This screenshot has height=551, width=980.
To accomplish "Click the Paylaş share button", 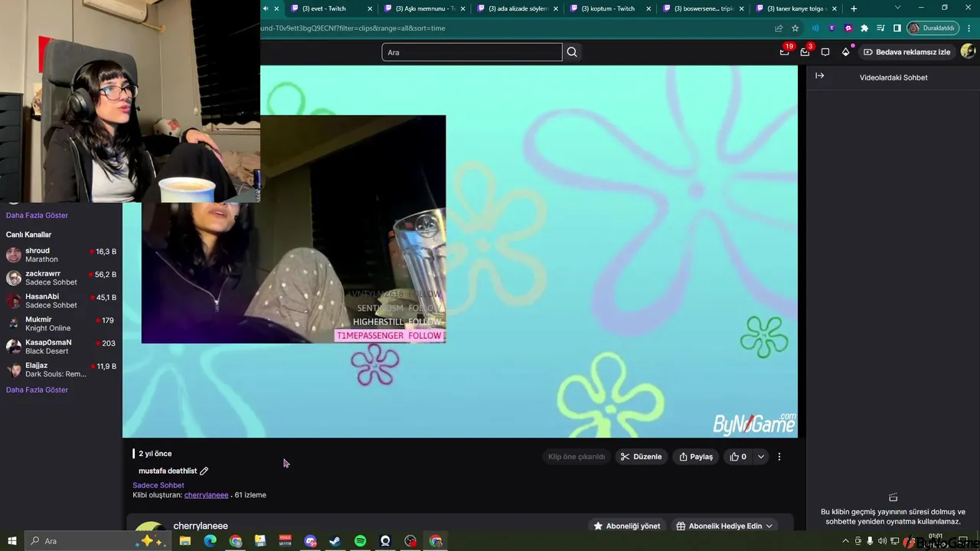I will (x=696, y=457).
